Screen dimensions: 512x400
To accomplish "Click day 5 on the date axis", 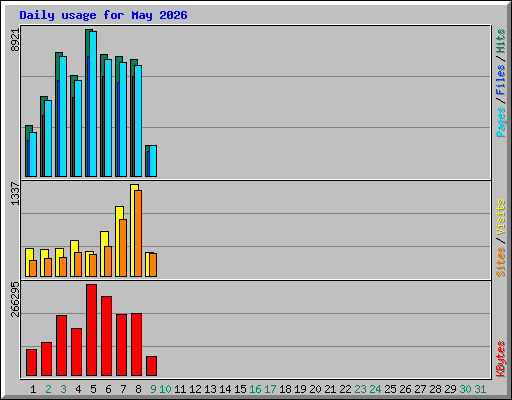I will tap(93, 389).
